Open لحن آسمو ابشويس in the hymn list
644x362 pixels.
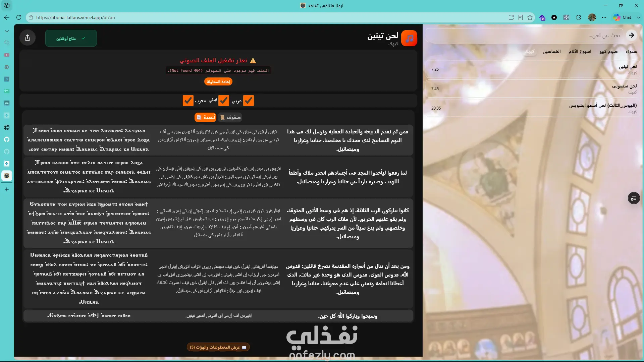(x=533, y=108)
